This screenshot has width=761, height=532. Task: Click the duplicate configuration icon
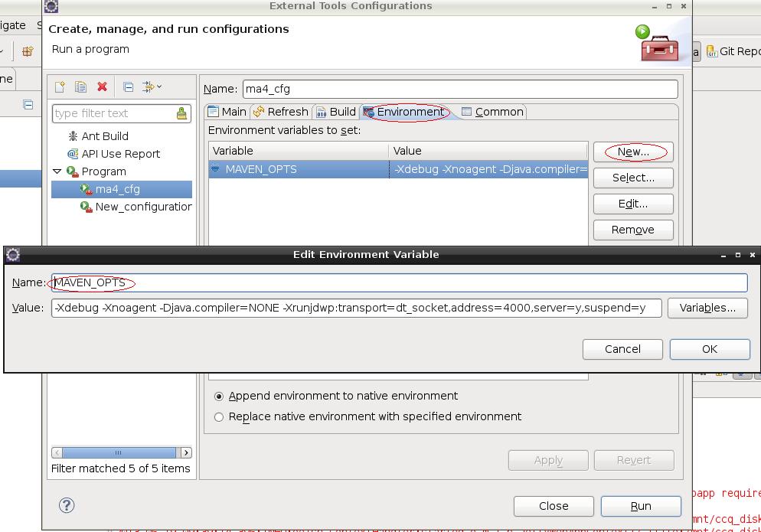click(80, 87)
